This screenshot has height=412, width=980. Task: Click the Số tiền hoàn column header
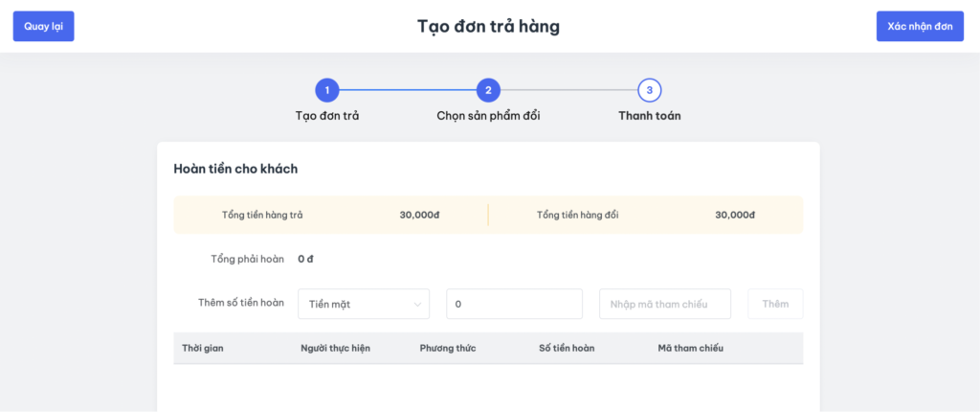[567, 348]
